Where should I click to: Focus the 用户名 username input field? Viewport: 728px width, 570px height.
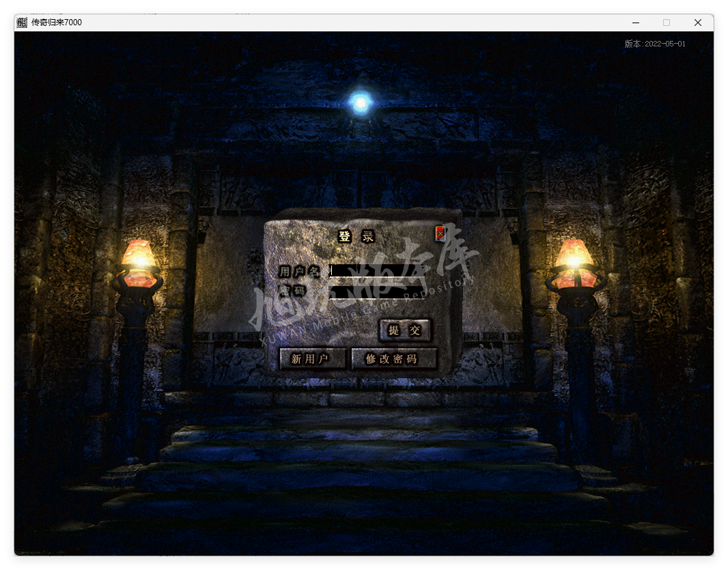point(377,270)
